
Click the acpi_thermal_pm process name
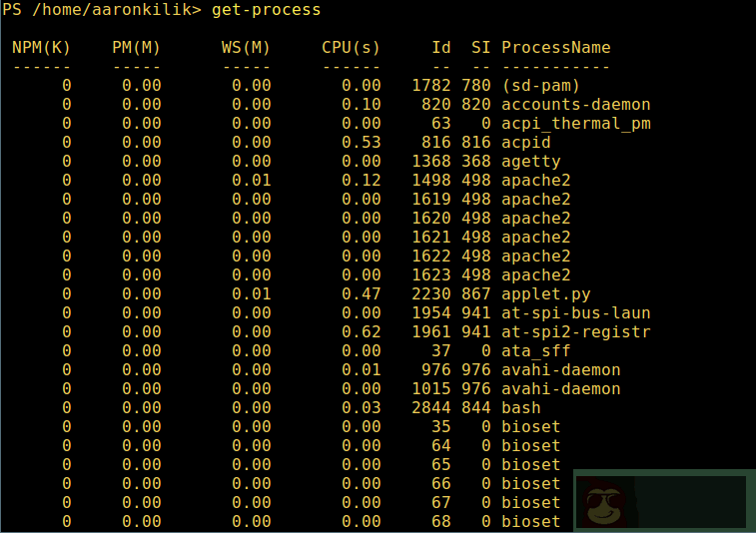click(x=575, y=124)
